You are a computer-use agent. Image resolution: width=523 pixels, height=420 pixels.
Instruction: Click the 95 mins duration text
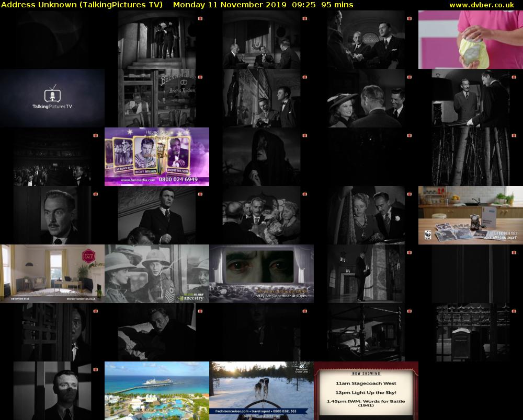(337, 5)
